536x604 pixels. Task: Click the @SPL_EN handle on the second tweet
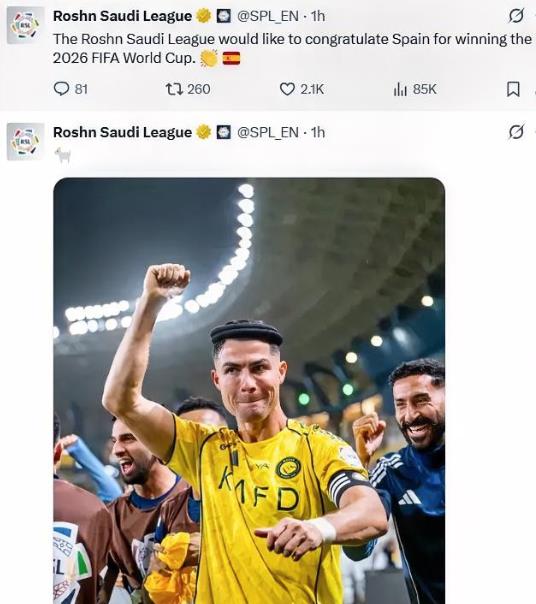click(x=267, y=133)
